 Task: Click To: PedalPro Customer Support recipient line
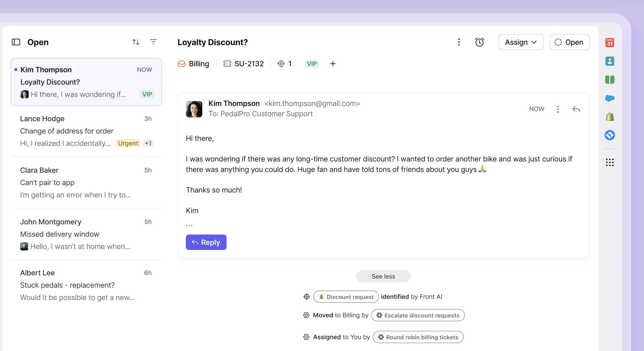[x=261, y=114]
